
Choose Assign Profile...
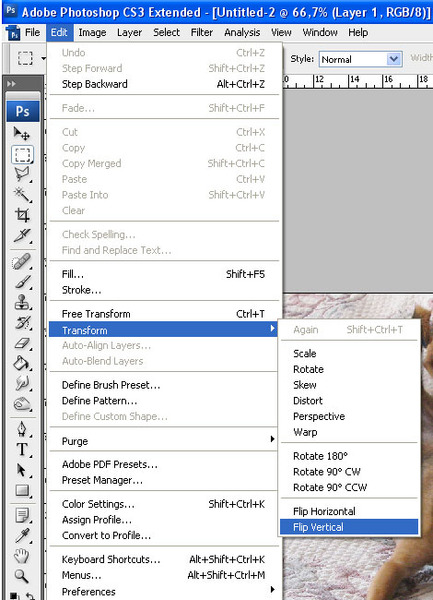pos(164,520)
